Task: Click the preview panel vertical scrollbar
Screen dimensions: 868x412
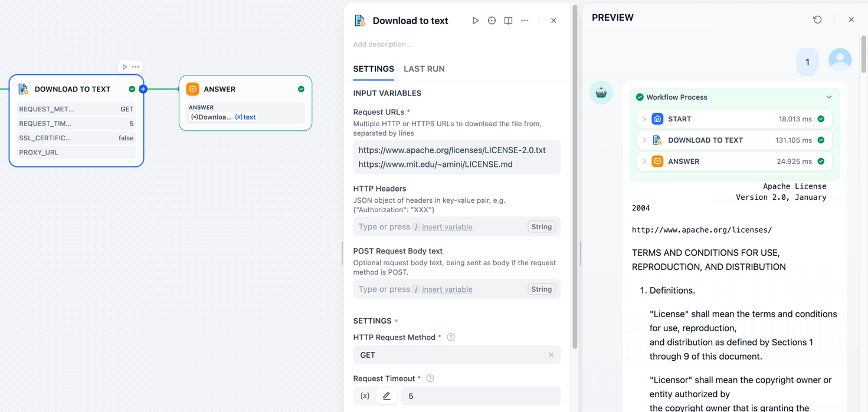Action: [864, 54]
